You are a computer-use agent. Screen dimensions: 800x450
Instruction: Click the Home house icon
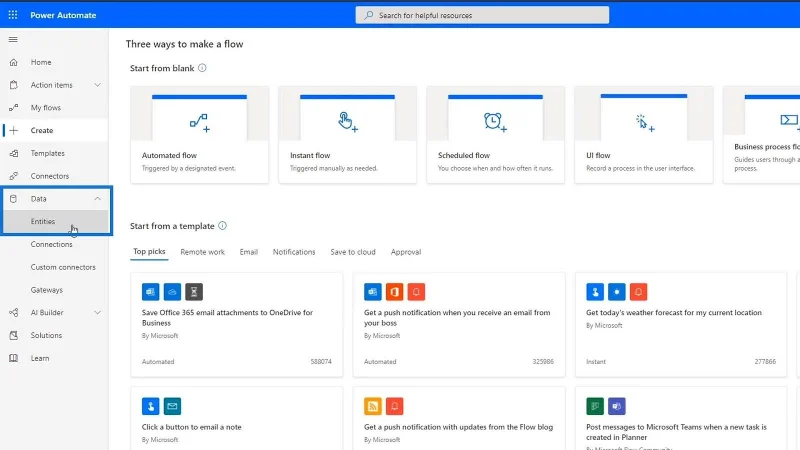(x=14, y=62)
